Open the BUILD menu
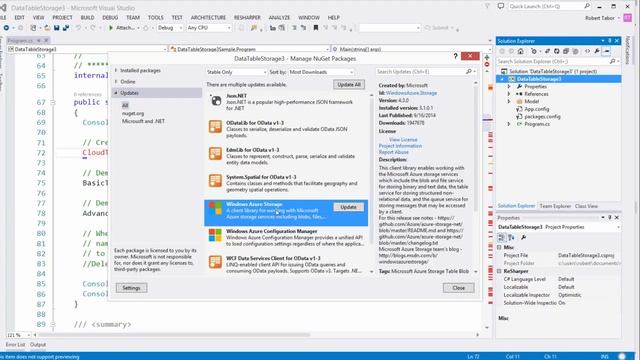 (87, 18)
